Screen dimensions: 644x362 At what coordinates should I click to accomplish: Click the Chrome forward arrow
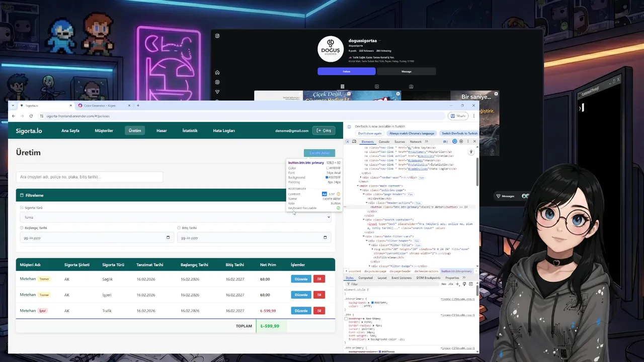click(x=22, y=116)
